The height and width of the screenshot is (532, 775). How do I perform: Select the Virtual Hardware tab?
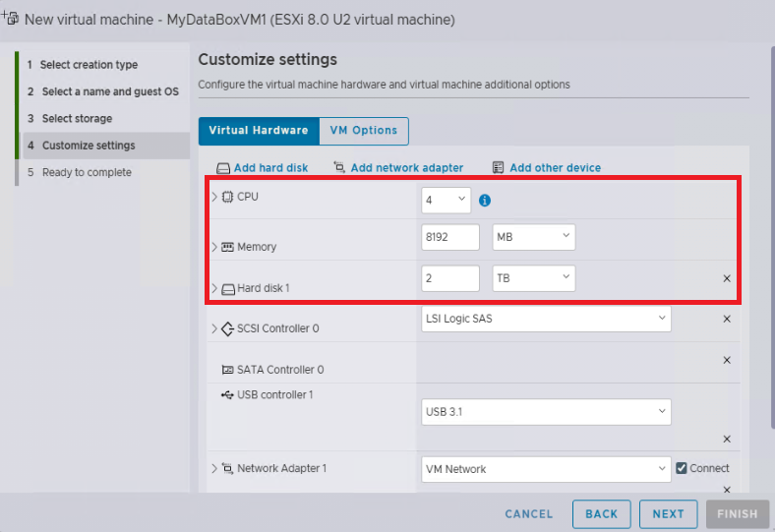point(259,131)
